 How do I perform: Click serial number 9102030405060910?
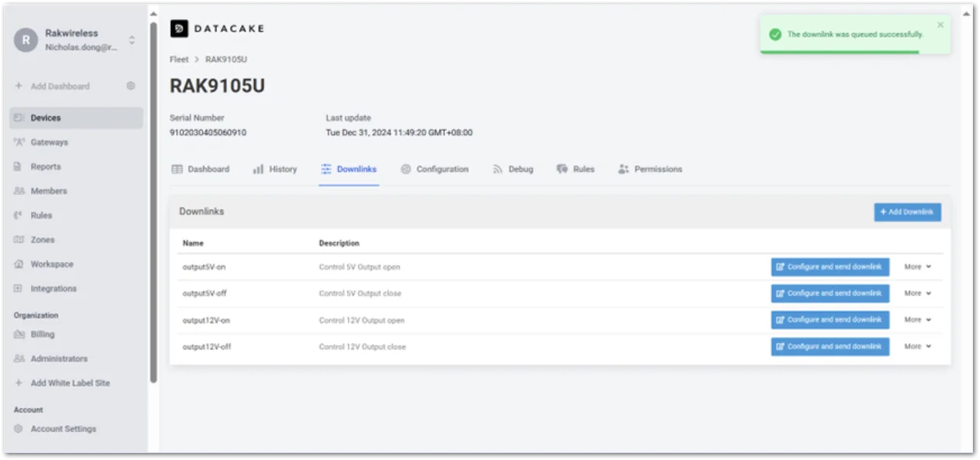pyautogui.click(x=208, y=133)
